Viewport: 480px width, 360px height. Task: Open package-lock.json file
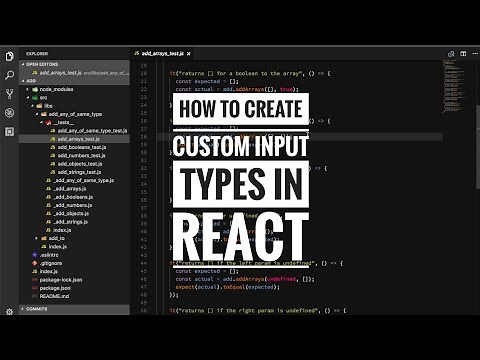click(74, 280)
